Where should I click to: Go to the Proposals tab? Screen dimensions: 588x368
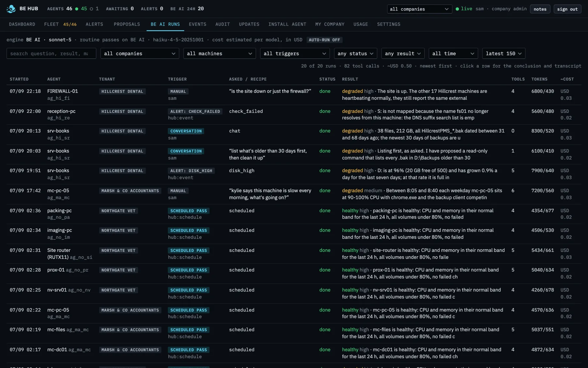click(x=127, y=24)
